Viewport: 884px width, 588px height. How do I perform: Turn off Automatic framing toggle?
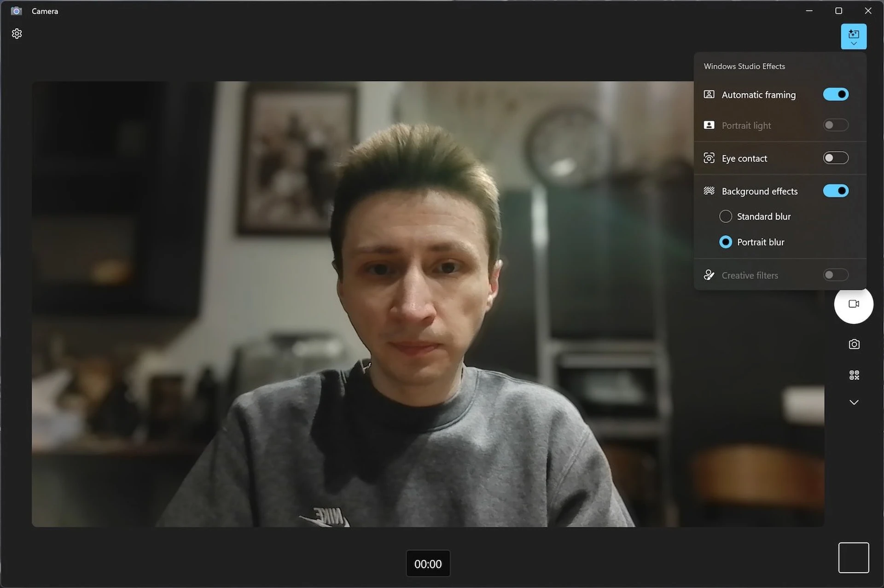pos(835,94)
